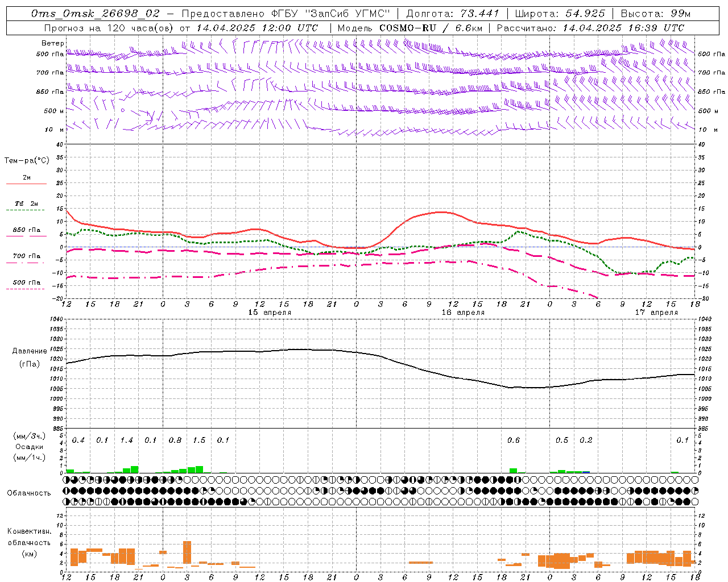The width and height of the screenshot is (728, 582).
Task: Click the Тем-ра(°C) panel label
Action: point(27,161)
